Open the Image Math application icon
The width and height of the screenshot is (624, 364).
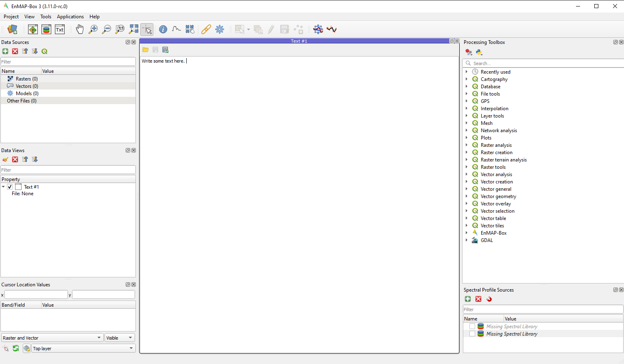(x=318, y=29)
